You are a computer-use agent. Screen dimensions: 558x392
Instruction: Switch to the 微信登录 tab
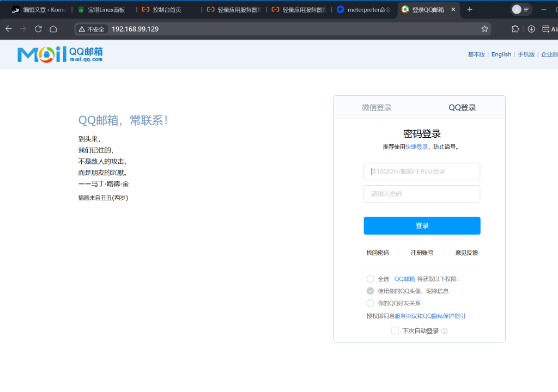377,108
